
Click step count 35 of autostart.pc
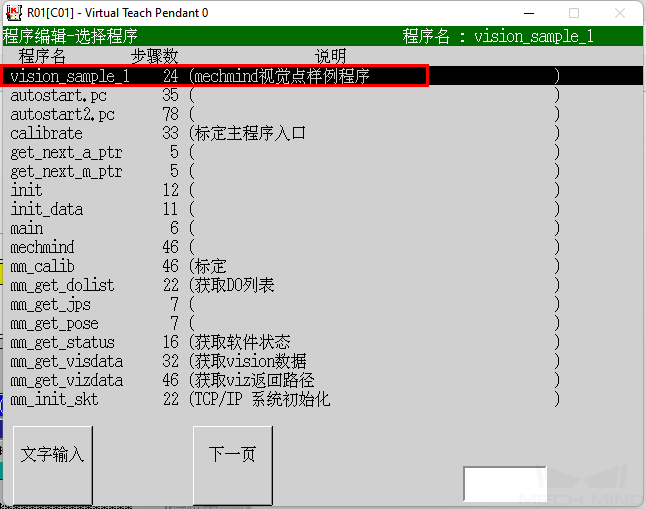click(x=171, y=96)
